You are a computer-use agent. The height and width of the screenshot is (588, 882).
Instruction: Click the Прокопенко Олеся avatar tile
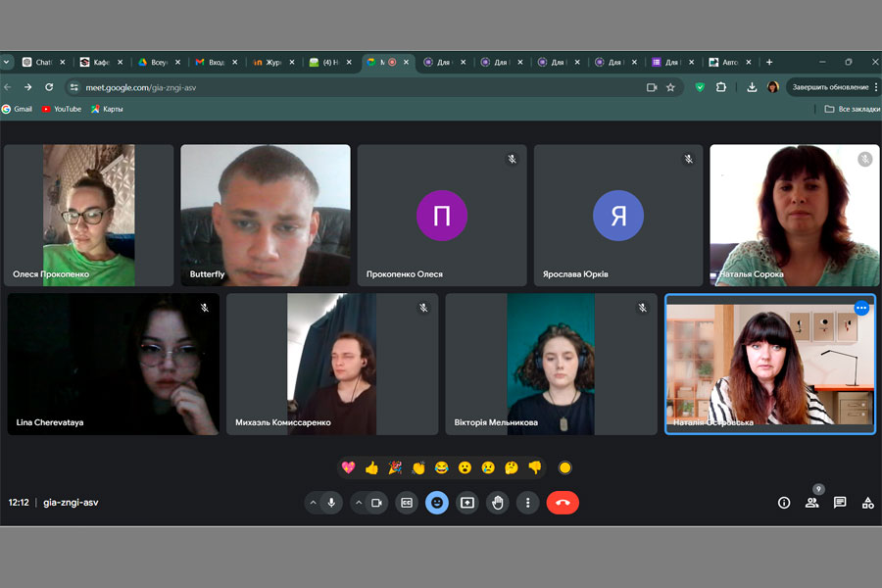point(442,215)
